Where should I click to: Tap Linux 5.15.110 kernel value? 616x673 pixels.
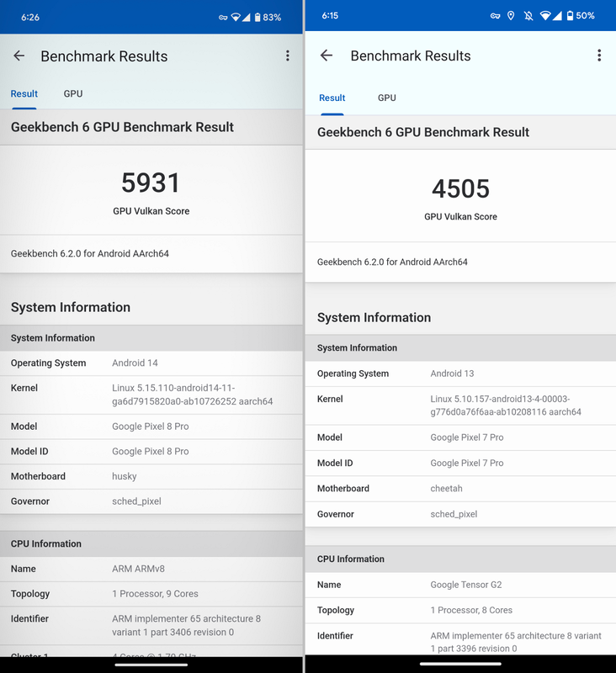193,395
